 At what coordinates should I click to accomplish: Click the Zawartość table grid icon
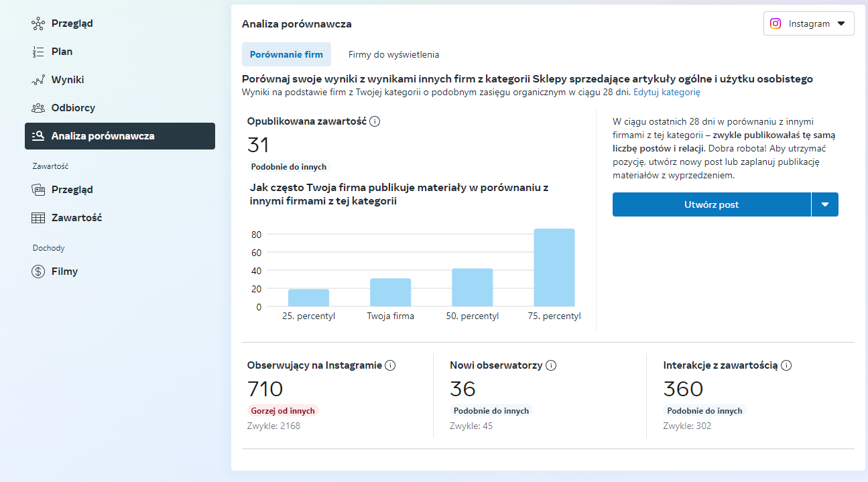(38, 218)
